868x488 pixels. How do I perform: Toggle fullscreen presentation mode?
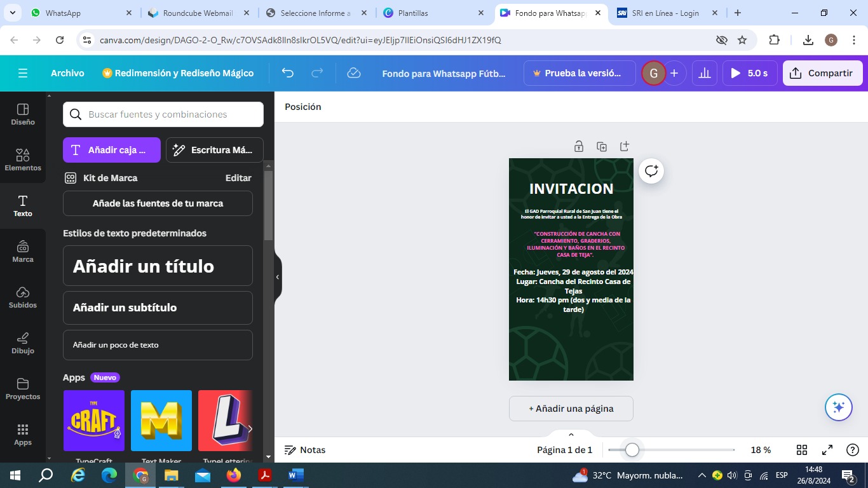827,450
